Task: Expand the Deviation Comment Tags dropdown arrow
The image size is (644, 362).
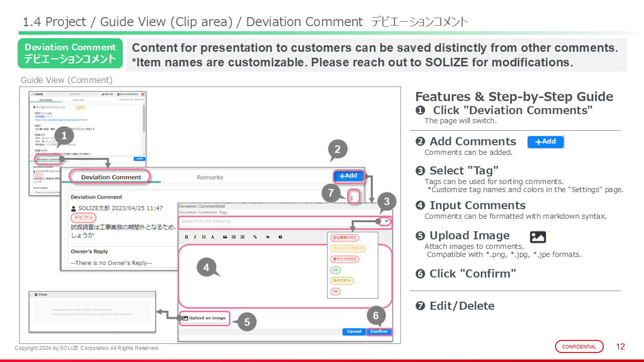Action: click(386, 221)
